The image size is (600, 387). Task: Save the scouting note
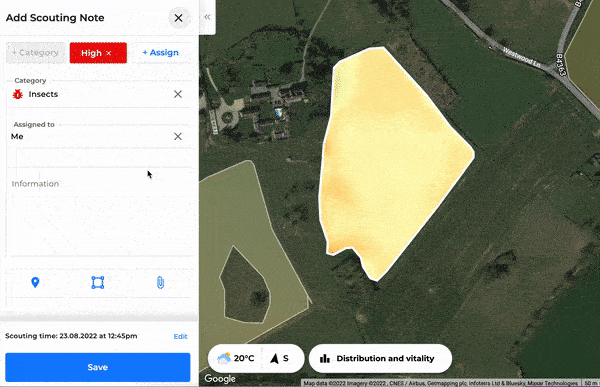(x=98, y=367)
